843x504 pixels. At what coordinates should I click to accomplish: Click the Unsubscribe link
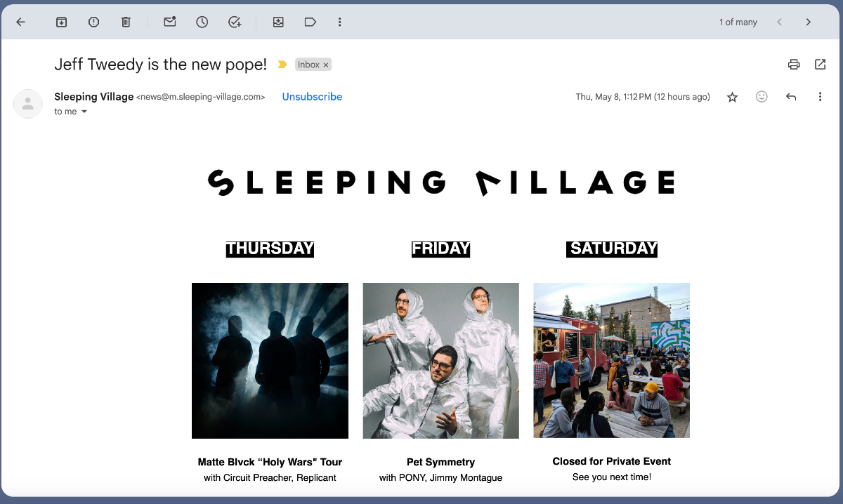(312, 97)
